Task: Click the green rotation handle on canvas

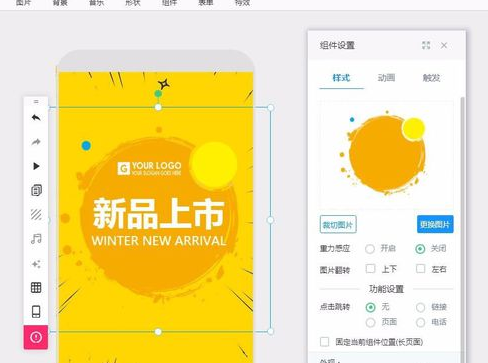Action: click(158, 94)
